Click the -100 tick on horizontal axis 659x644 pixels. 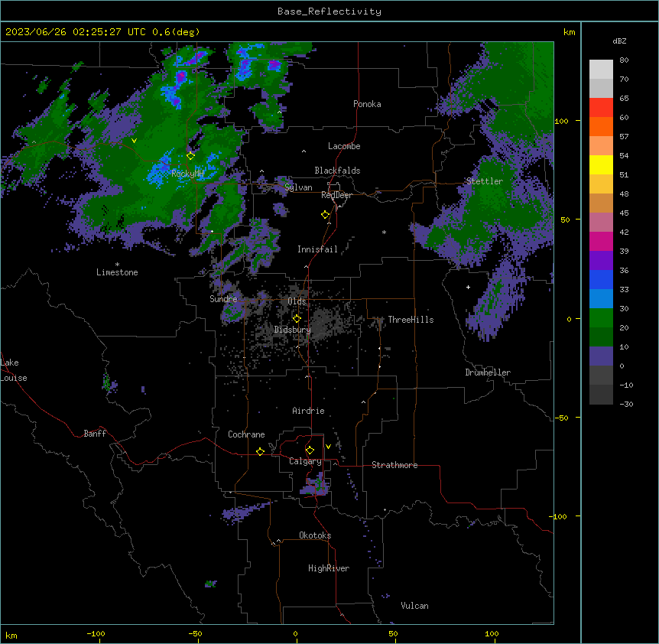coord(96,634)
